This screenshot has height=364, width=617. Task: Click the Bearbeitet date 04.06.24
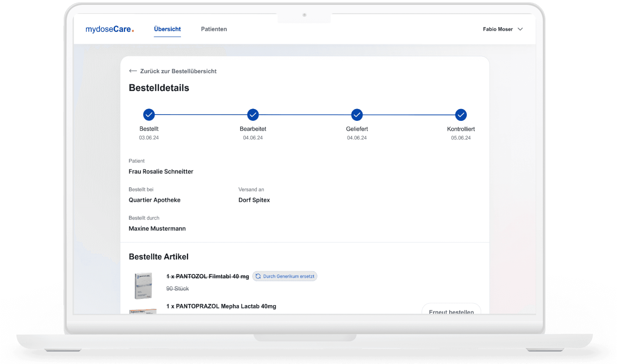(253, 138)
